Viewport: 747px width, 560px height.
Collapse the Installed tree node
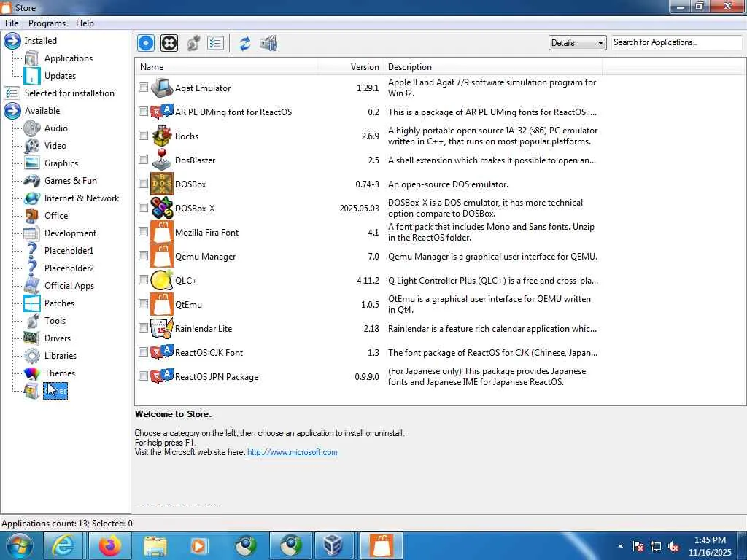point(12,41)
